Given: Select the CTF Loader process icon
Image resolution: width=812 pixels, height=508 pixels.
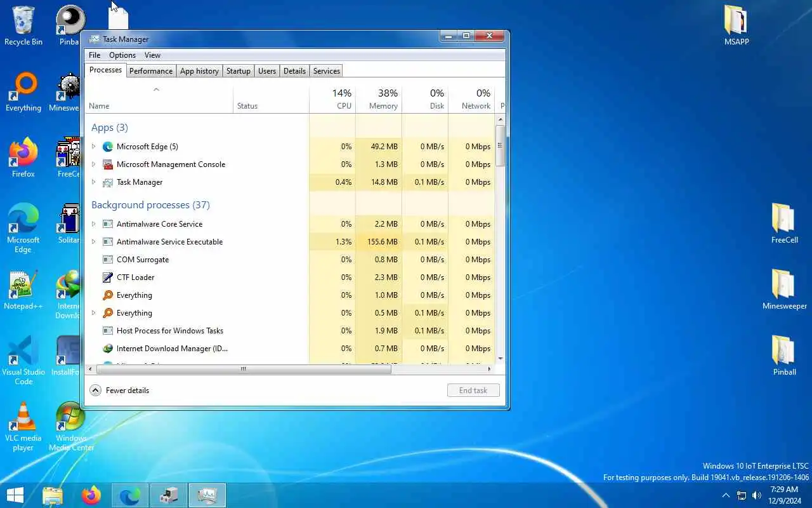Looking at the screenshot, I should pyautogui.click(x=108, y=277).
